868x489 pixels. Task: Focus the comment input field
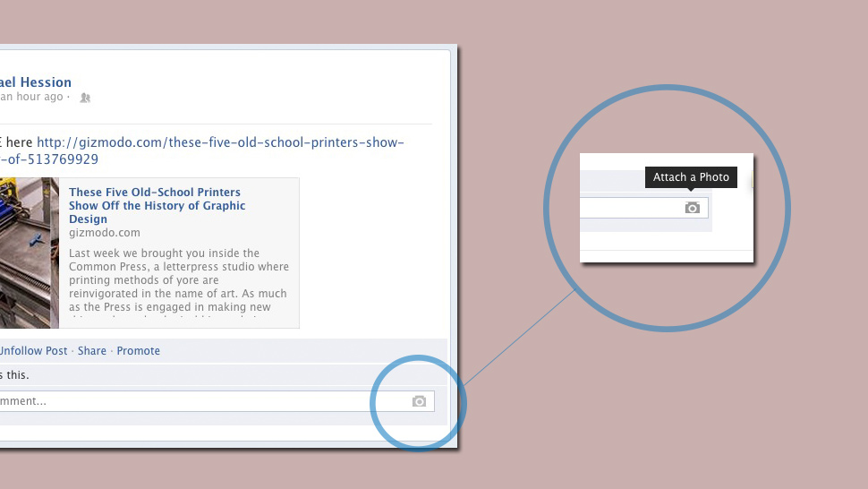pos(217,401)
